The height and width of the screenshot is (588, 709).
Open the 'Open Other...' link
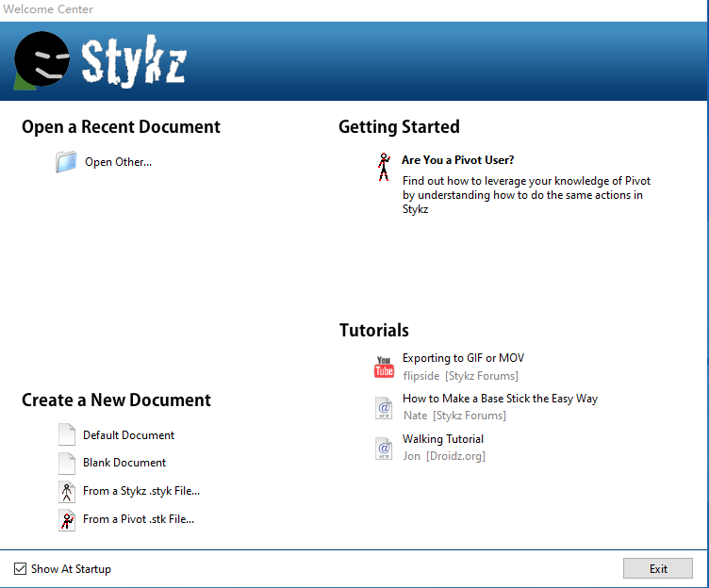click(x=119, y=162)
